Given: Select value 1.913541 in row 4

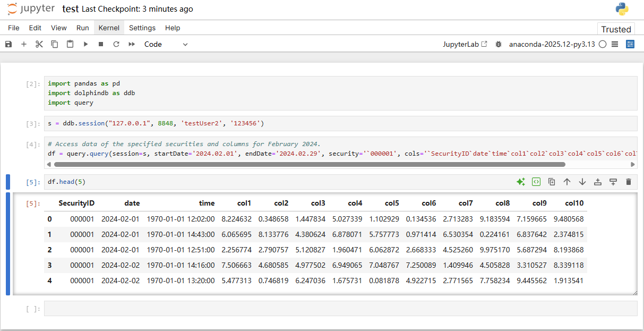Looking at the screenshot, I should pos(569,281).
